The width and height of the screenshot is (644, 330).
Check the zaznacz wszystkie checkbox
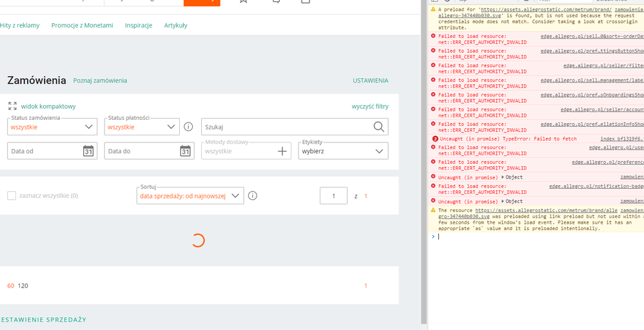(x=12, y=196)
